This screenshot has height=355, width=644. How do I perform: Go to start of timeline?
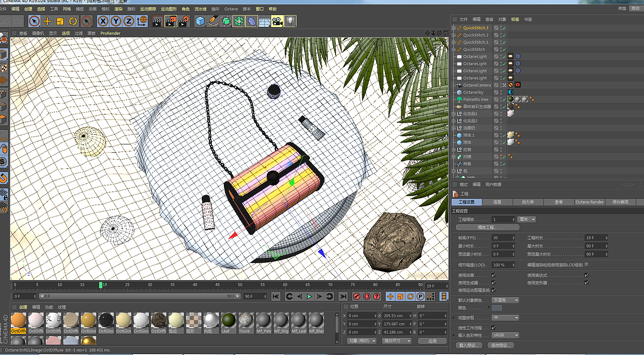(x=276, y=297)
